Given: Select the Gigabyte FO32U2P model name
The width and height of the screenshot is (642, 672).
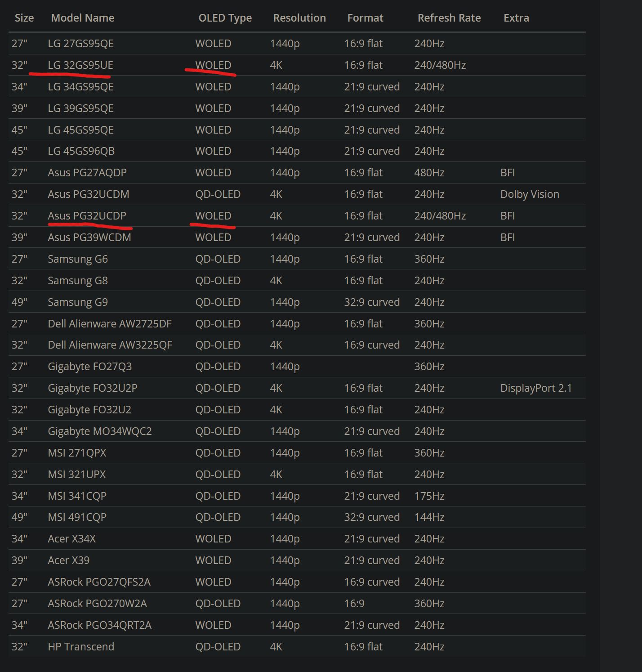Looking at the screenshot, I should [x=93, y=388].
